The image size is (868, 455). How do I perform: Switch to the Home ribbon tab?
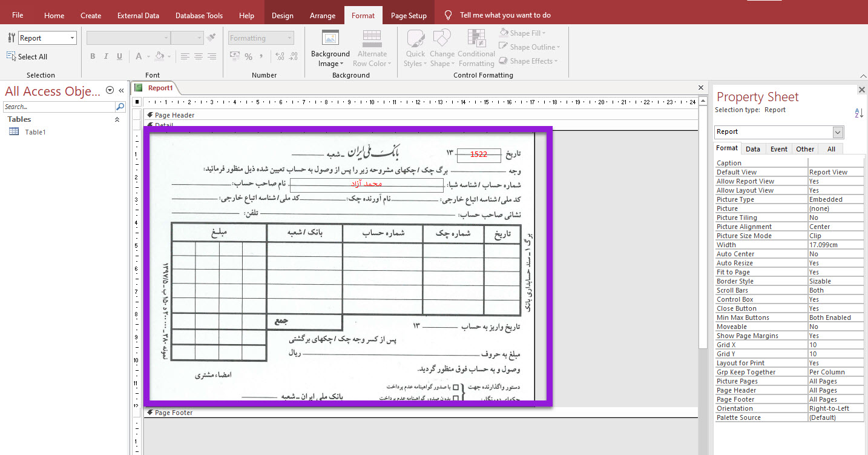pyautogui.click(x=54, y=16)
